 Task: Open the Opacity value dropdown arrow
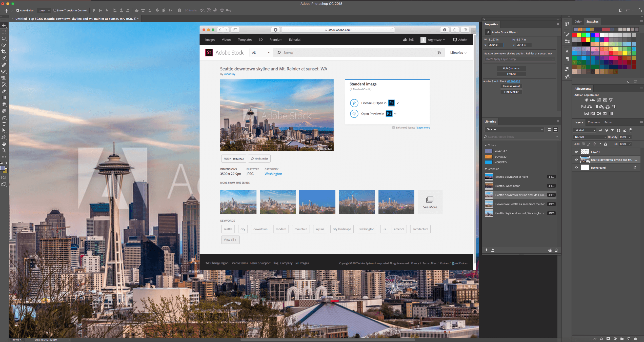[630, 137]
